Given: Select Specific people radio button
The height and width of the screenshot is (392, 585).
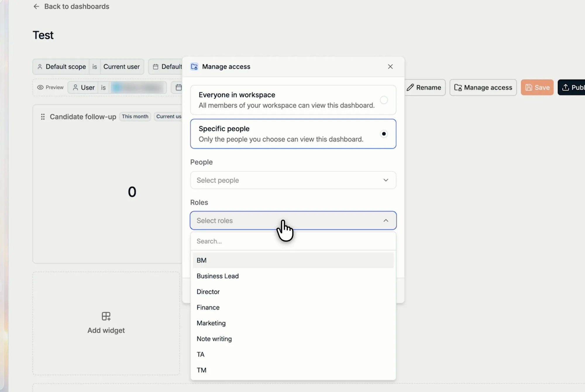Looking at the screenshot, I should point(384,134).
